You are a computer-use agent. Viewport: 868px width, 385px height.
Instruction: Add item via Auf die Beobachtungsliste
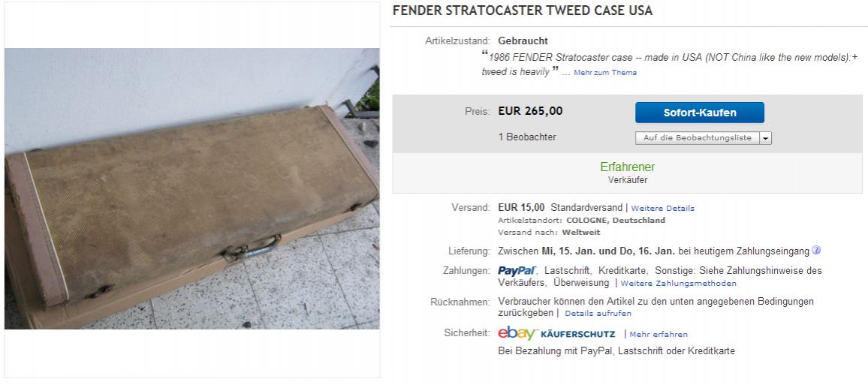[697, 138]
